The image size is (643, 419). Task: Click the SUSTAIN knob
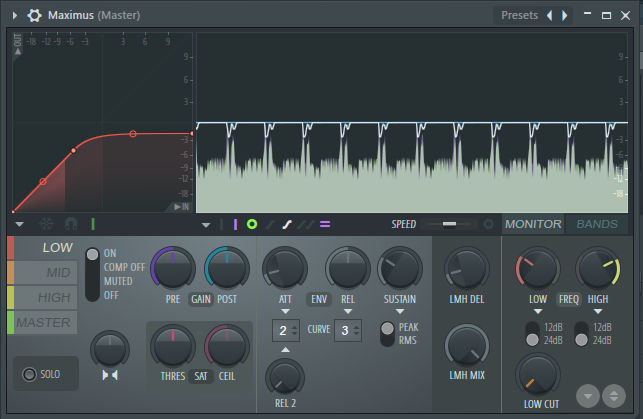(x=400, y=269)
